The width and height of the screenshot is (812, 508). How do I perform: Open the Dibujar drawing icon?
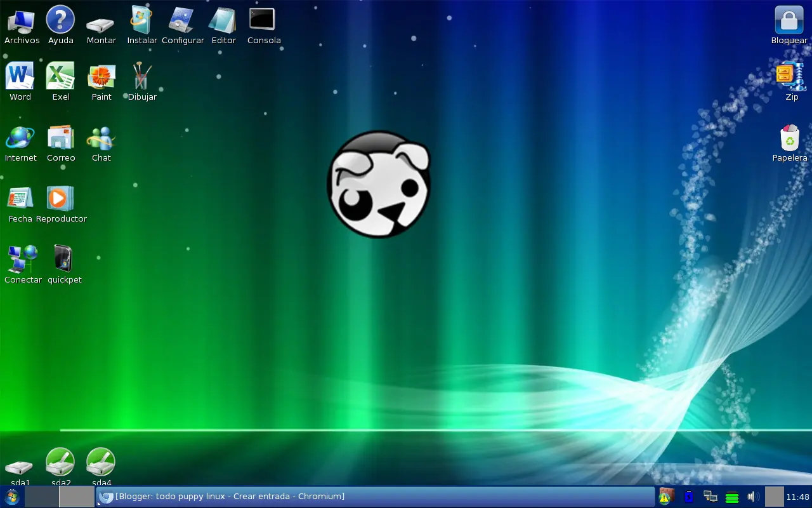click(141, 76)
